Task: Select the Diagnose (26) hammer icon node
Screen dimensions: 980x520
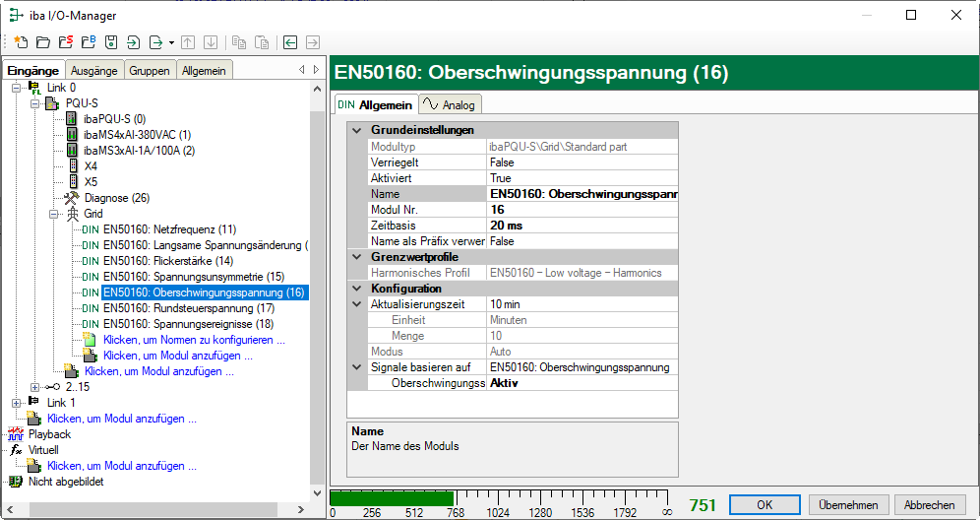Action: pos(116,198)
